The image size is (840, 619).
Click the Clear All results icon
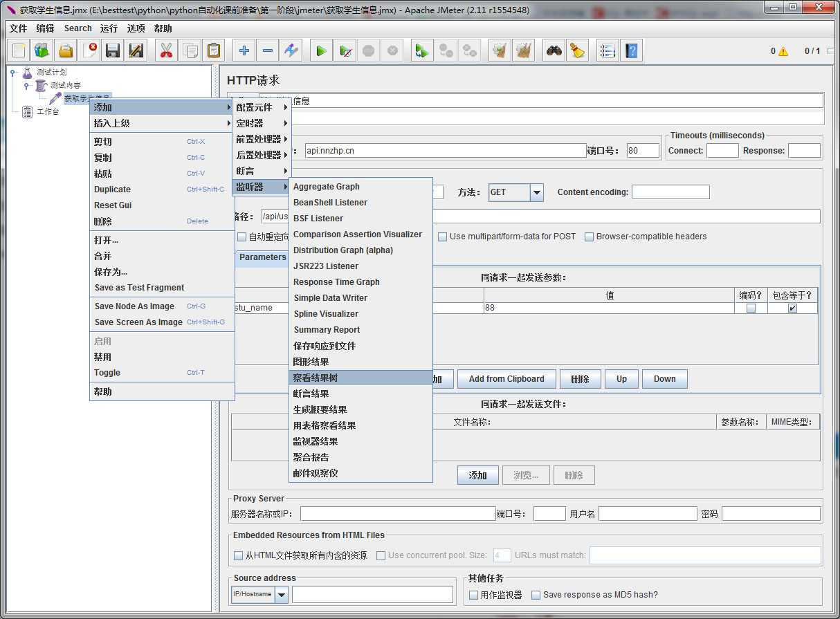pyautogui.click(x=523, y=50)
